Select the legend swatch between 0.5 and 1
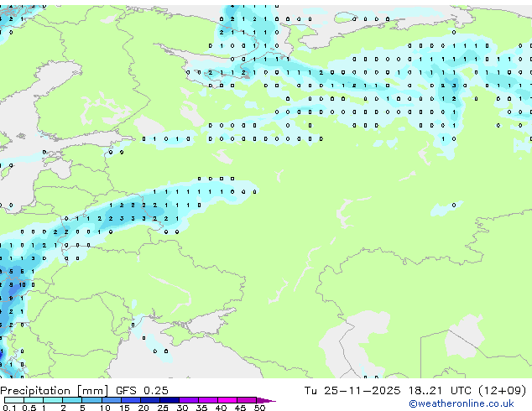The height and width of the screenshot is (411, 532). (34, 400)
